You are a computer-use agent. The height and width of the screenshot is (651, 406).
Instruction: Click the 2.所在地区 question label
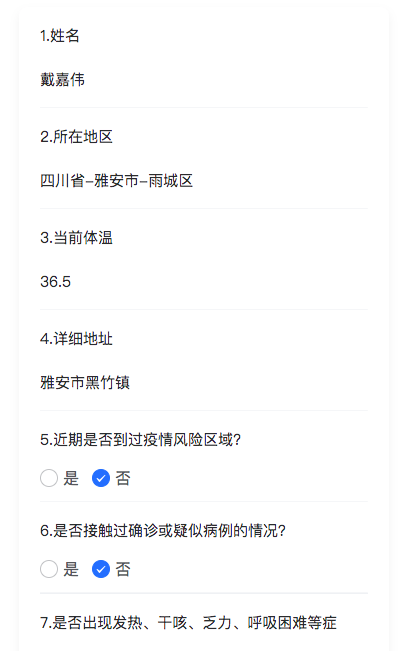point(76,137)
